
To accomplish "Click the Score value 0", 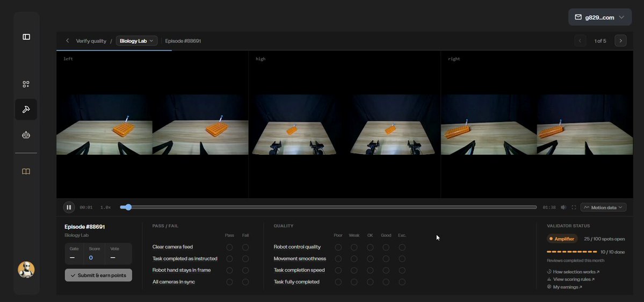I will [91, 257].
